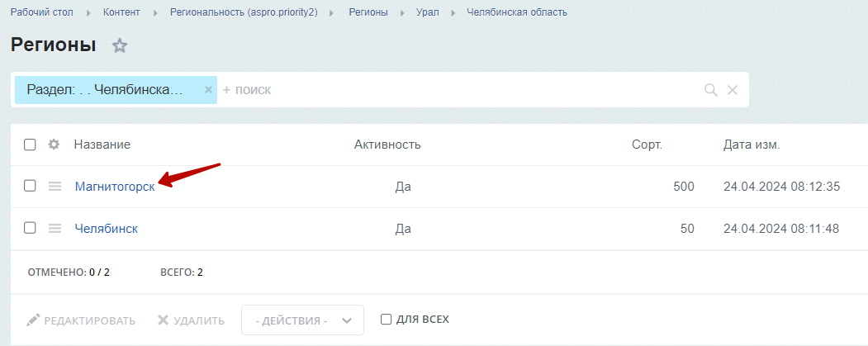Image resolution: width=868 pixels, height=346 pixels.
Task: Go to Регионы breadcrumb
Action: coord(368,12)
